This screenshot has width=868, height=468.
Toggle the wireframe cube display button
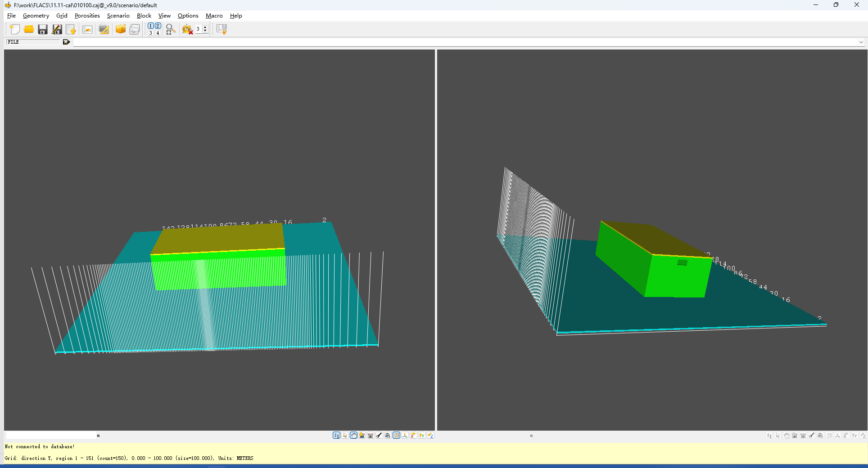pyautogui.click(x=396, y=435)
